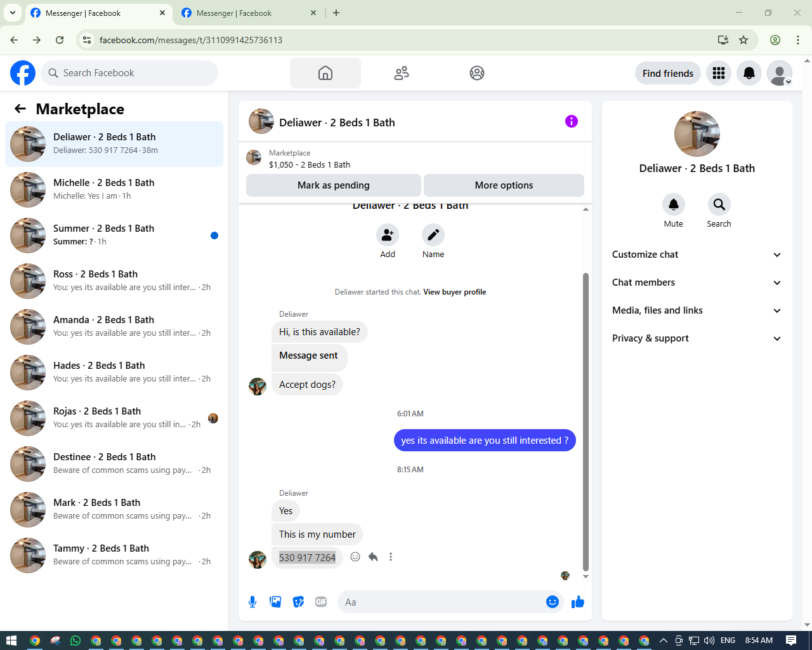This screenshot has height=650, width=812.
Task: Expand Chat members section
Action: [x=697, y=282]
